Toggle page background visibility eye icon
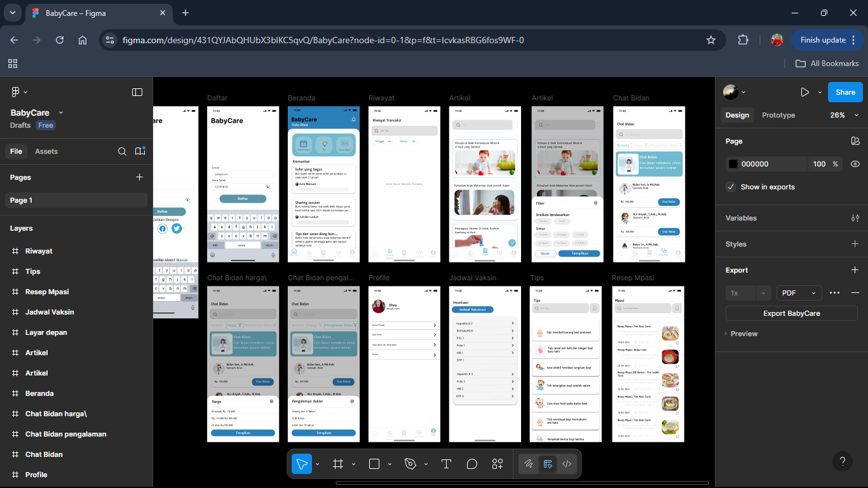The width and height of the screenshot is (868, 488). pyautogui.click(x=855, y=164)
